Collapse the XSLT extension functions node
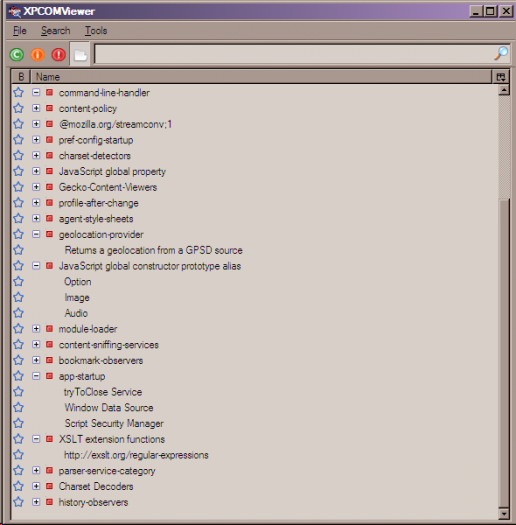This screenshot has width=516, height=525. point(36,439)
